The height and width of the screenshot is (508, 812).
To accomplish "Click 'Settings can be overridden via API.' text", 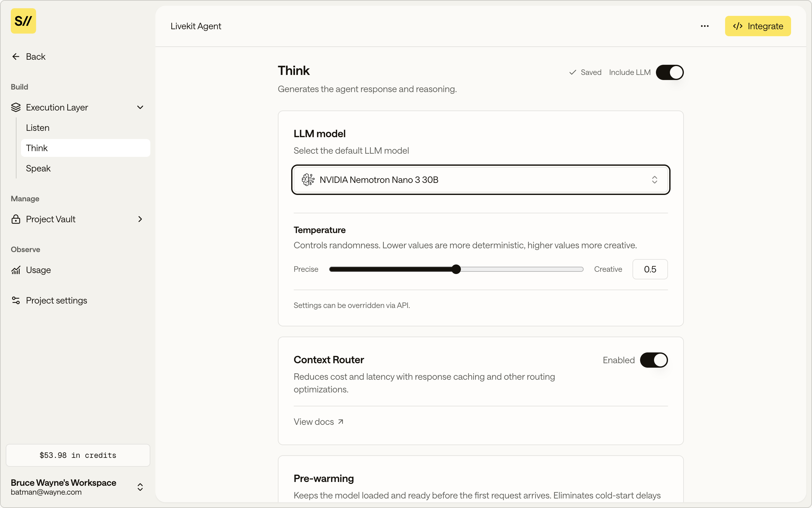I will pyautogui.click(x=352, y=305).
